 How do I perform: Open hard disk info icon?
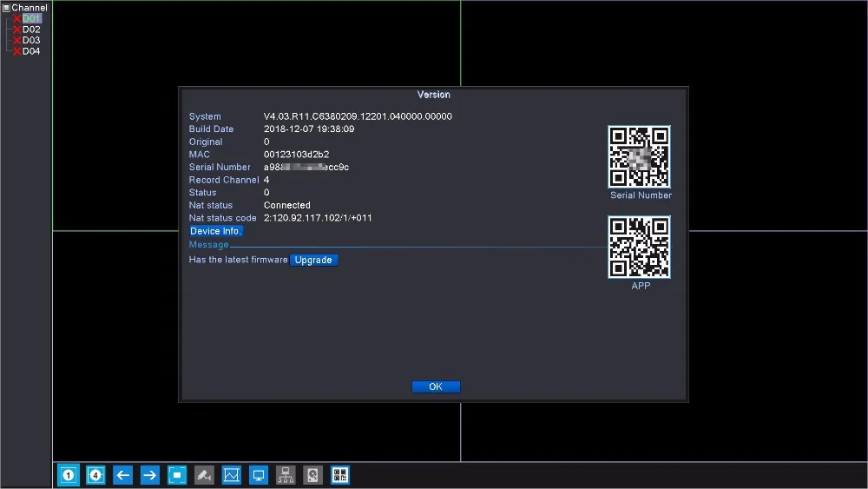point(312,475)
